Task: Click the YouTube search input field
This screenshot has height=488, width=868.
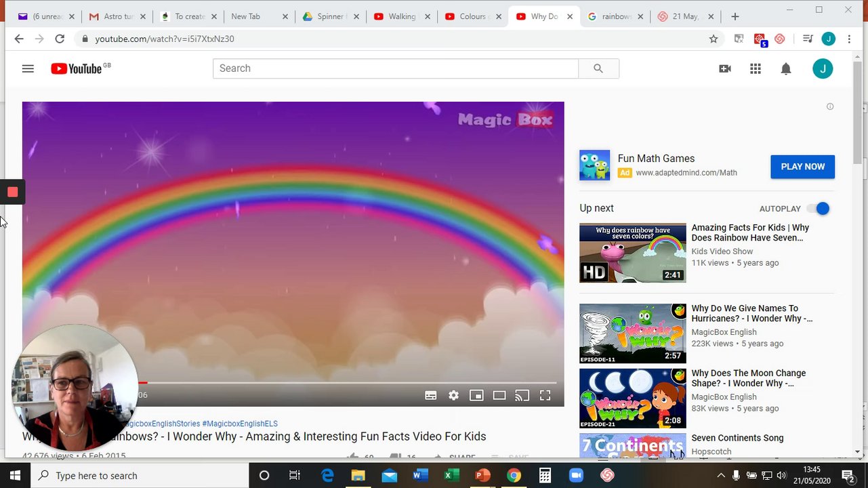Action: tap(396, 68)
